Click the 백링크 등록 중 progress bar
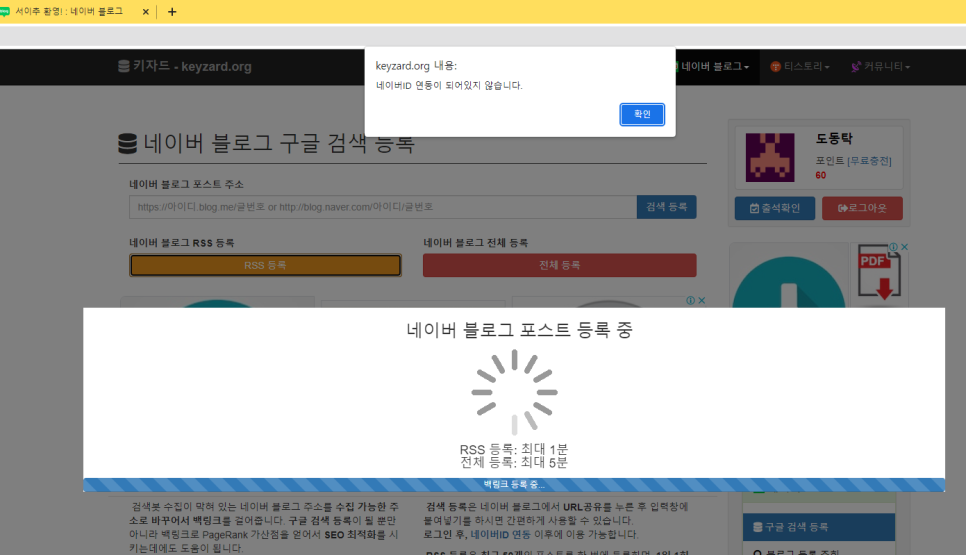Screen dimensions: 966x555 click(514, 485)
